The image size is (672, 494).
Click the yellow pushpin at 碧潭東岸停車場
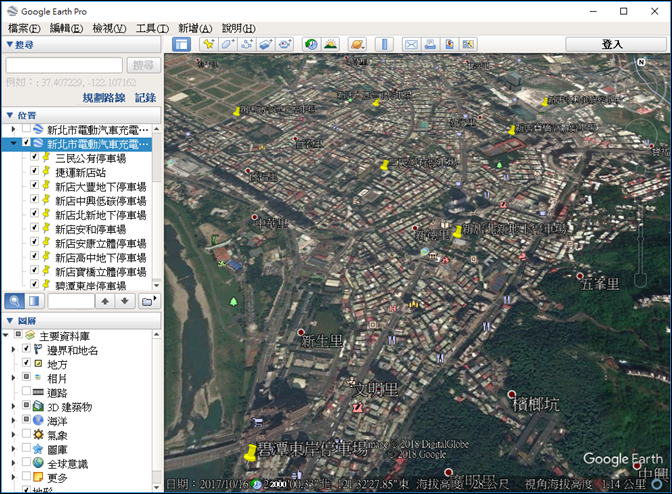pyautogui.click(x=250, y=453)
